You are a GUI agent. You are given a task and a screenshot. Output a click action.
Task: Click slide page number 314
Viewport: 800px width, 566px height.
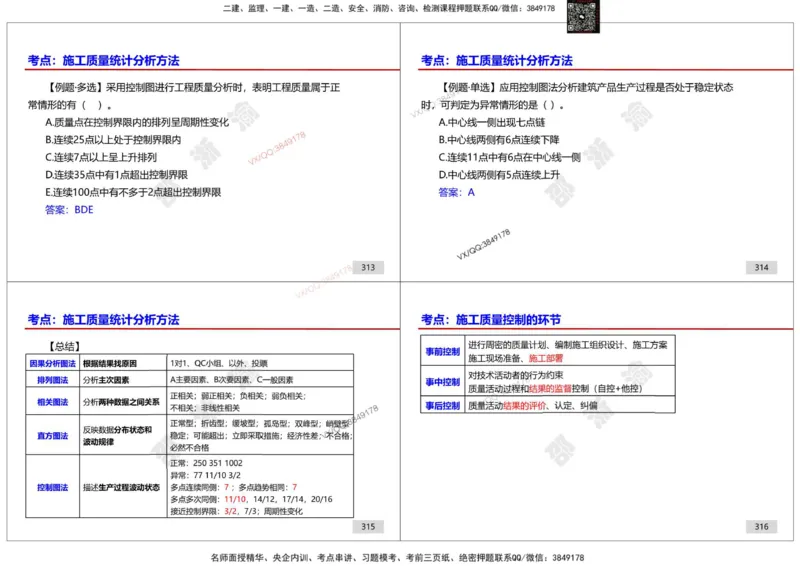tap(762, 267)
